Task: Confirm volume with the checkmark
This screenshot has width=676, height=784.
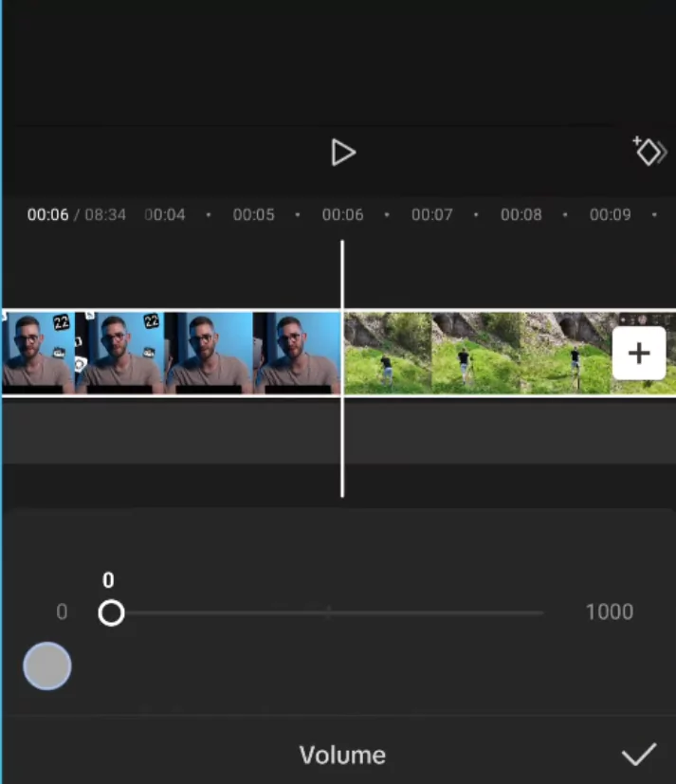Action: [639, 754]
